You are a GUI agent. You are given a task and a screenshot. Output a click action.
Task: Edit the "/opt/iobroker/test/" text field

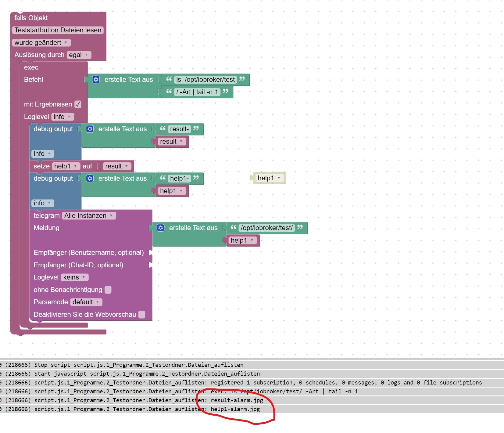click(267, 228)
